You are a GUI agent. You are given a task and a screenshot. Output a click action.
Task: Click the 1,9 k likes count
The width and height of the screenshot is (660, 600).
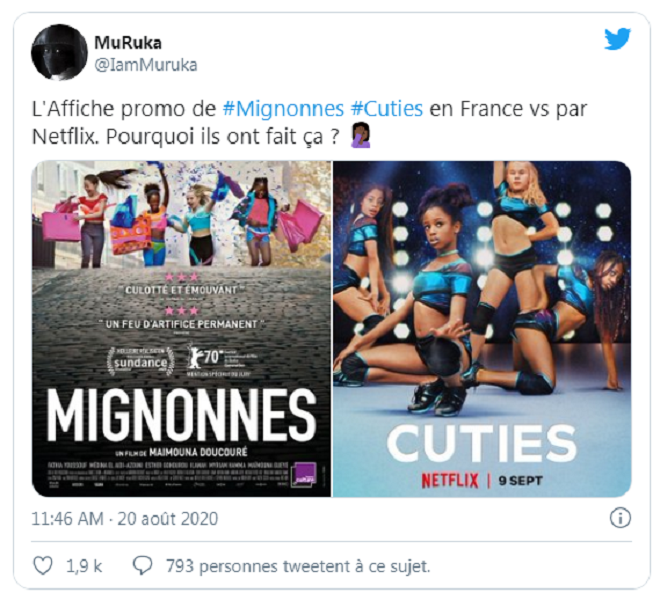pos(84,566)
